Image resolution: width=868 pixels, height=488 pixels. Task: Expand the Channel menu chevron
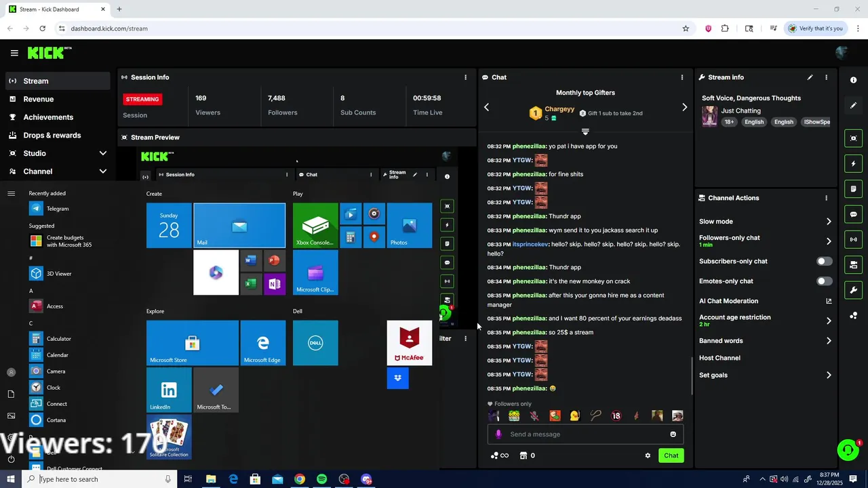click(102, 171)
